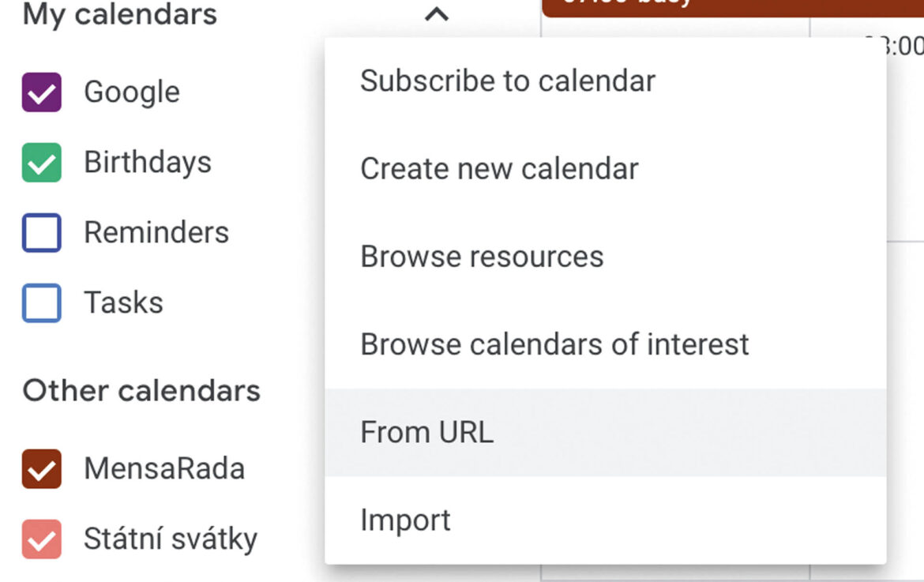
Task: Collapse My calendars using the chevron arrow
Action: tap(437, 14)
